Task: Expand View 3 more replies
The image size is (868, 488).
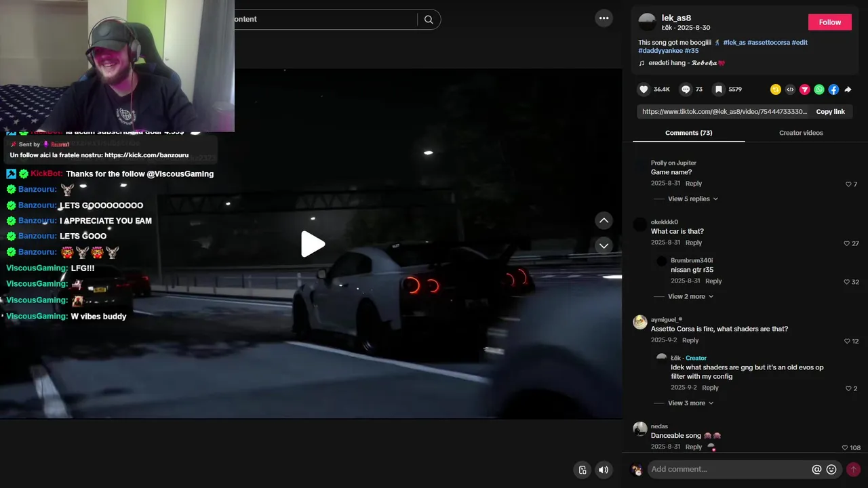Action: click(x=691, y=403)
